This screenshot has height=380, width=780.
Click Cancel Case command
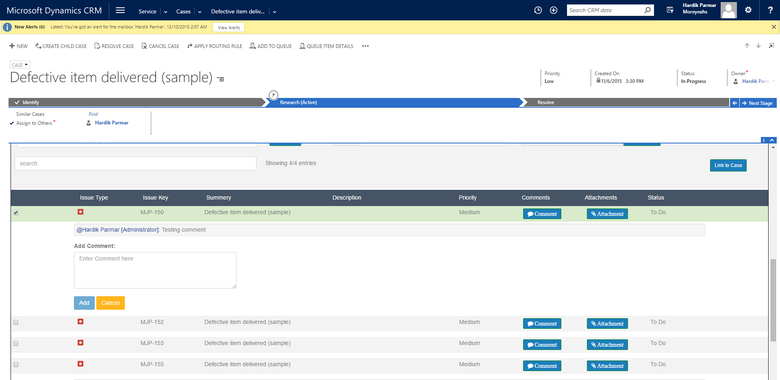point(160,46)
